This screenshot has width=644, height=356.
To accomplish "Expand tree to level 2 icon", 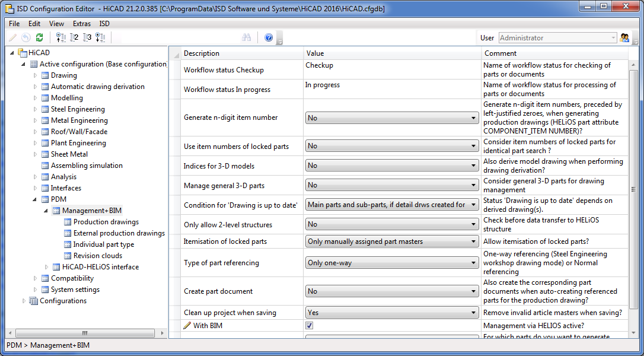I will [74, 38].
